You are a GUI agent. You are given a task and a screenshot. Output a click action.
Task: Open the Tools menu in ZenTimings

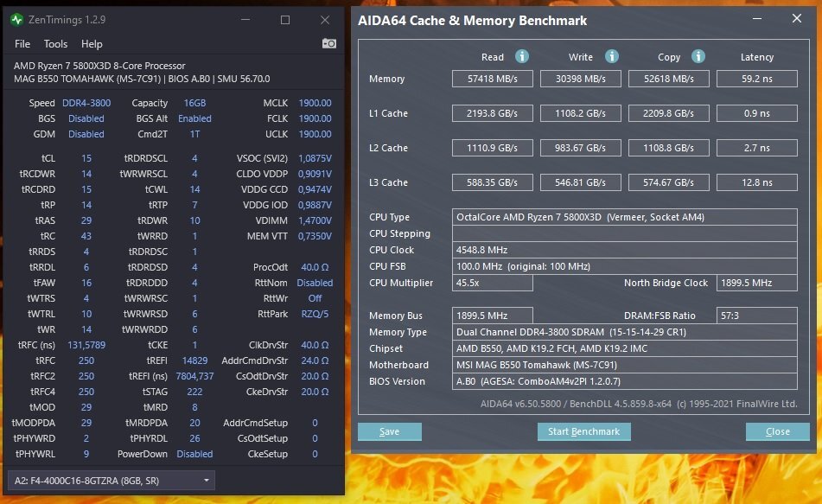[55, 44]
